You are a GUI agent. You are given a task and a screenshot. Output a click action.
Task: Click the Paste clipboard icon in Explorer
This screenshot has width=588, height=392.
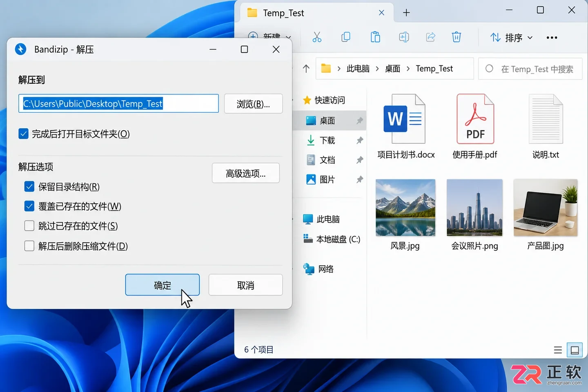375,37
